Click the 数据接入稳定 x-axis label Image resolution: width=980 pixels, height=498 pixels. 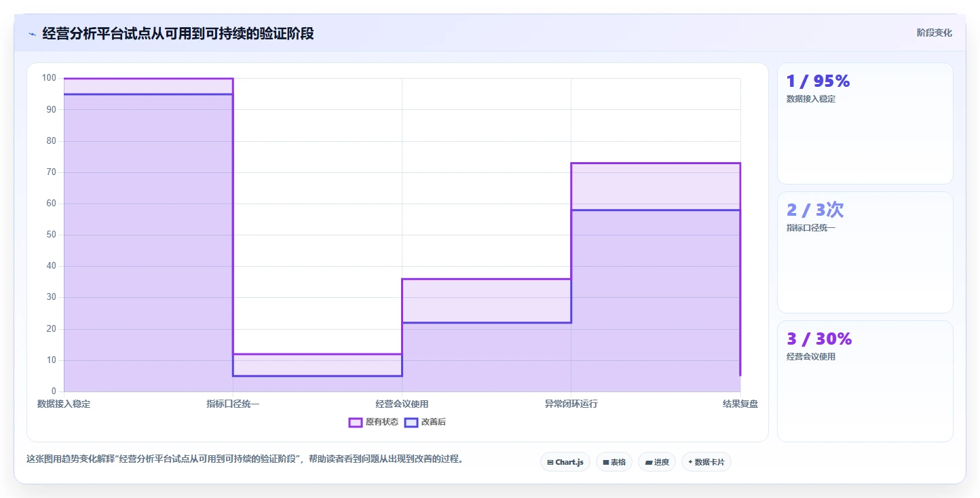tap(64, 404)
